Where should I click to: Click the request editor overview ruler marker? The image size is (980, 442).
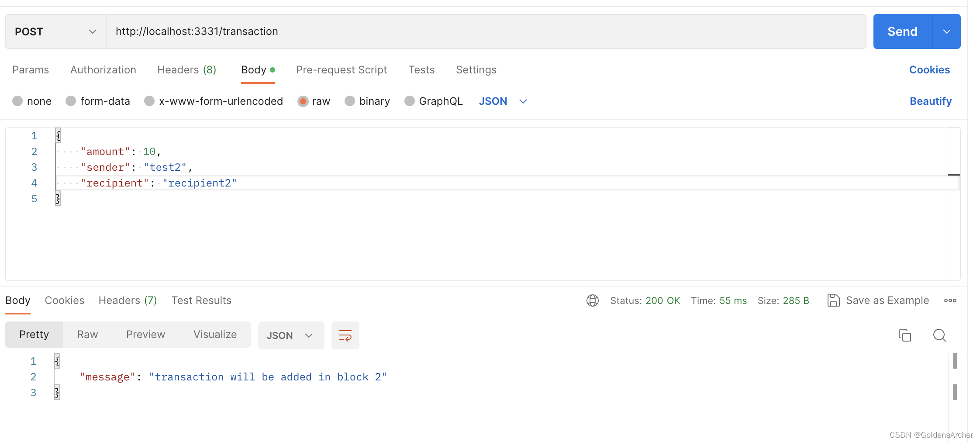click(954, 175)
